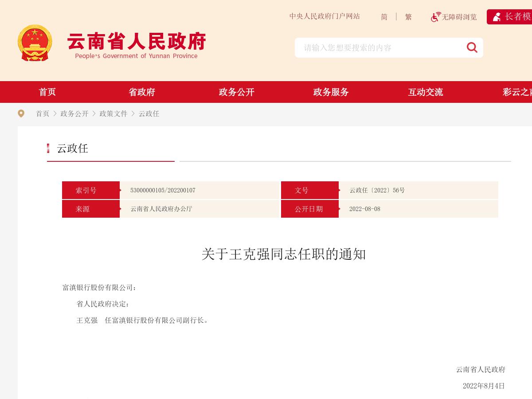532x399 pixels.
Task: Go to 政务公开 in breadcrumb
Action: point(74,113)
